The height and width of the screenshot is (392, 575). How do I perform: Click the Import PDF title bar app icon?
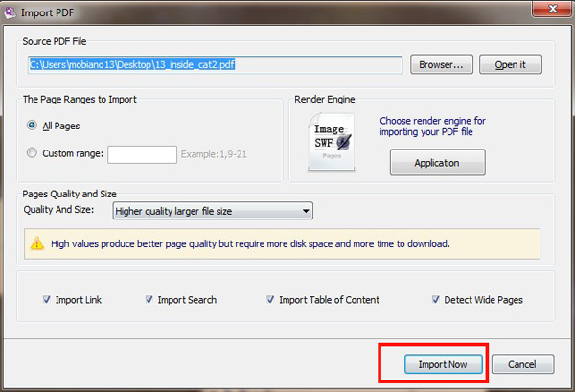[x=10, y=12]
